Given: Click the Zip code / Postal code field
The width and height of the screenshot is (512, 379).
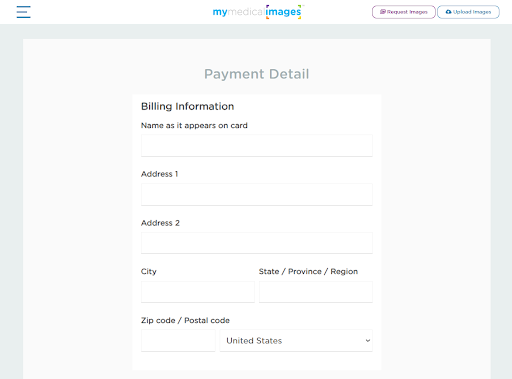Looking at the screenshot, I should (x=178, y=341).
